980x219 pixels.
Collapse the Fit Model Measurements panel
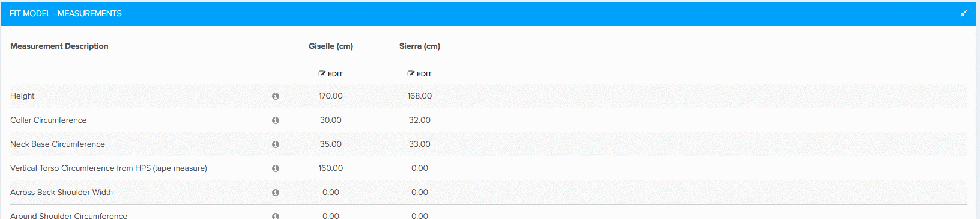point(964,13)
